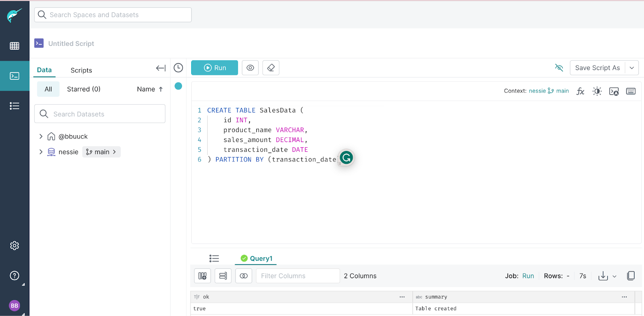Toggle the light/dark editor theme icon
This screenshot has width=644, height=316.
(x=597, y=91)
